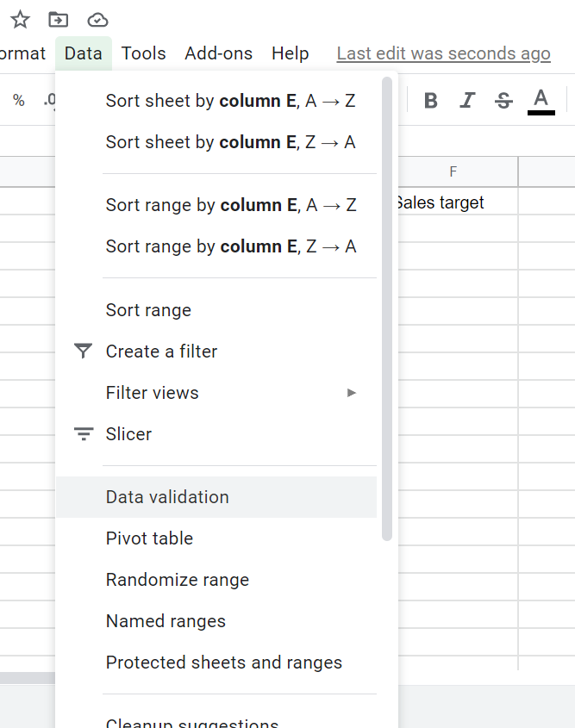This screenshot has width=575, height=728.
Task: Toggle strikethrough formatting
Action: [503, 101]
